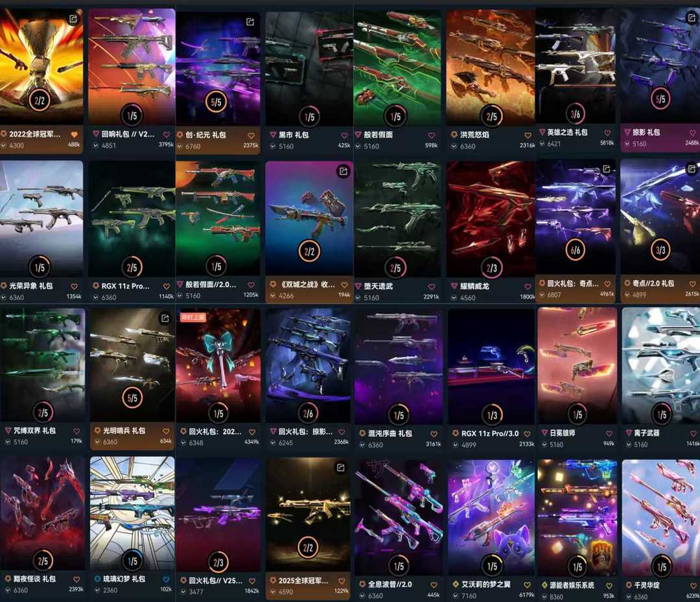Viewport: 700px width, 602px height.
Task: Open the 洪荒怒焰 bundle artwork
Action: [490, 67]
